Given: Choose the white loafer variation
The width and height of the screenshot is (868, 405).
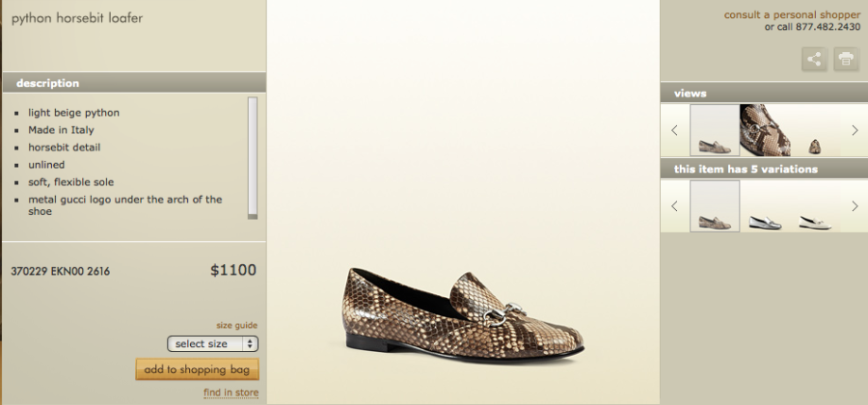Looking at the screenshot, I should (815, 222).
